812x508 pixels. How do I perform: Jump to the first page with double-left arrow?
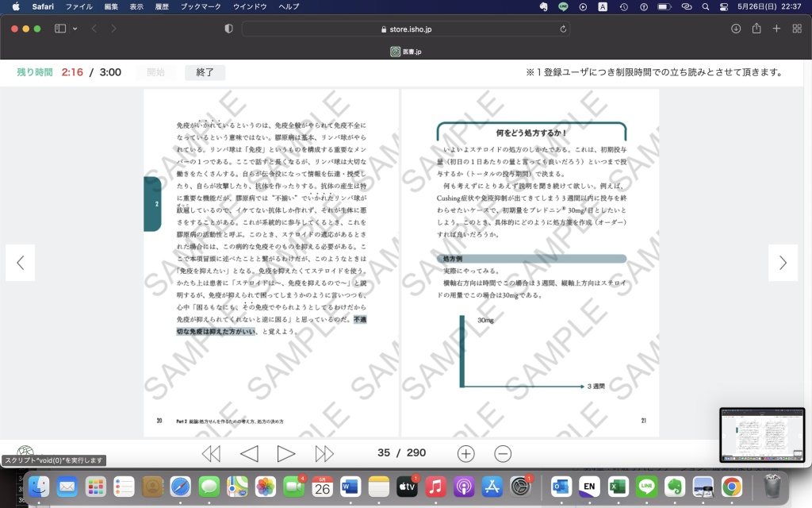211,453
